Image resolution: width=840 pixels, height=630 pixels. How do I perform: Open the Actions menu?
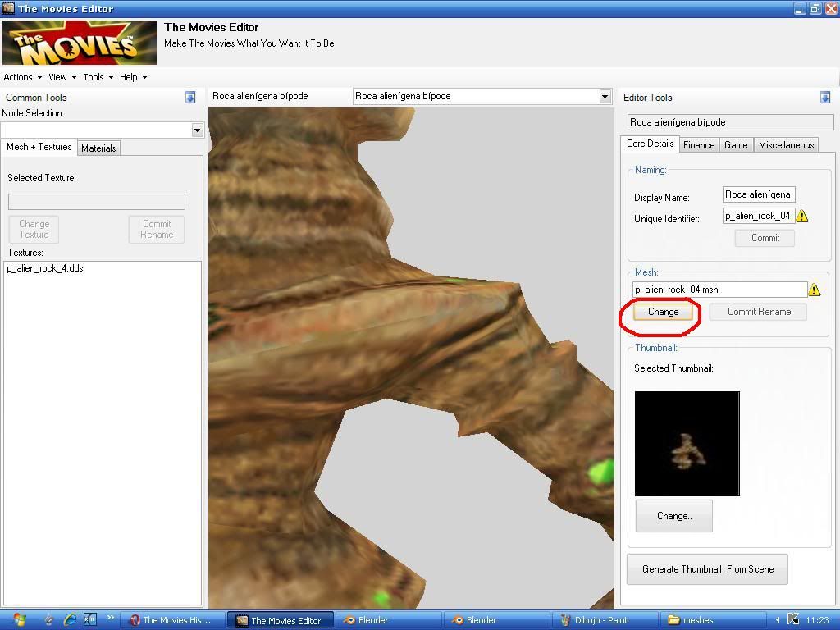[x=22, y=77]
